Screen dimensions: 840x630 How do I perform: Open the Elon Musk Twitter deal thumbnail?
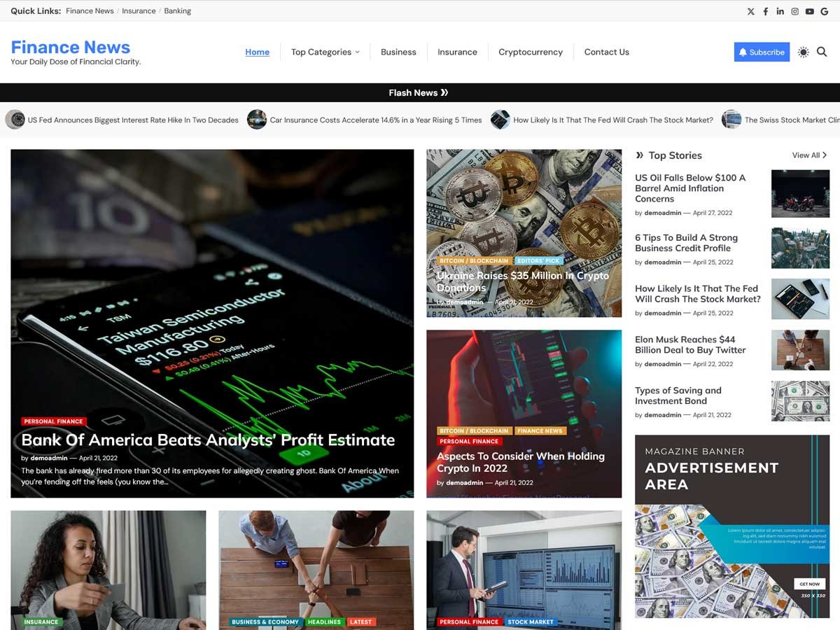click(800, 350)
